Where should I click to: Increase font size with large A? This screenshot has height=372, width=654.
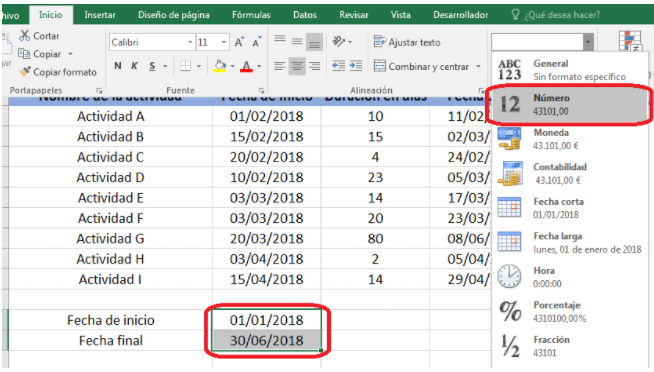tap(239, 42)
